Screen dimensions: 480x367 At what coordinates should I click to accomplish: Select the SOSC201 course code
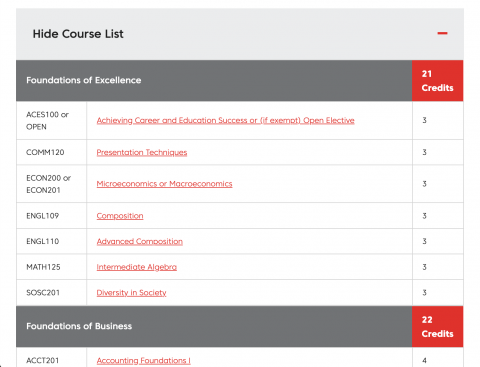[x=43, y=292]
